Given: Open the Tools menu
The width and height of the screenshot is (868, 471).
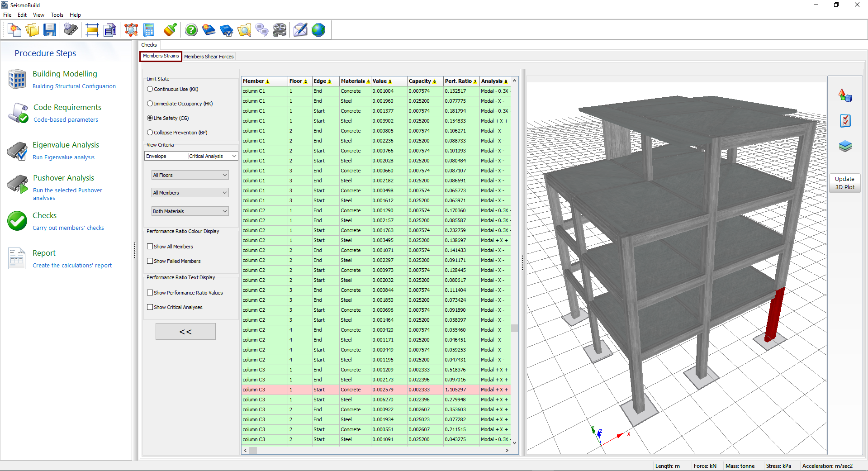Looking at the screenshot, I should 57,15.
